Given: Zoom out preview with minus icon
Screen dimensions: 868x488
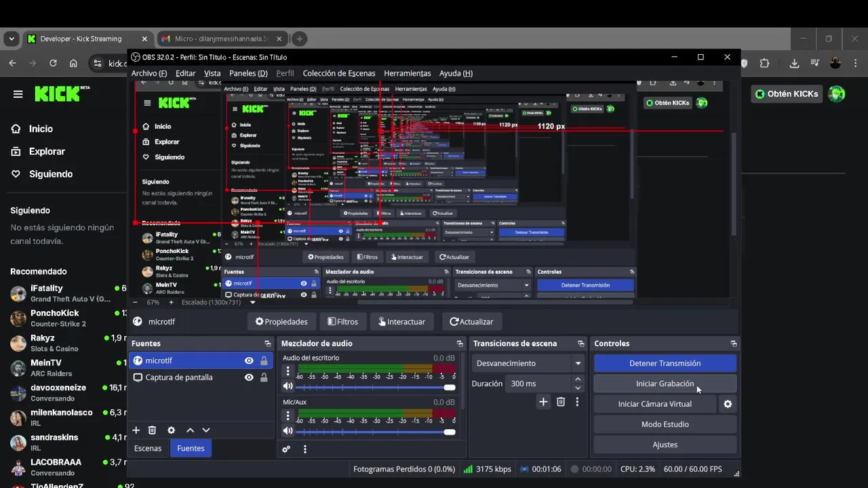Looking at the screenshot, I should point(135,302).
